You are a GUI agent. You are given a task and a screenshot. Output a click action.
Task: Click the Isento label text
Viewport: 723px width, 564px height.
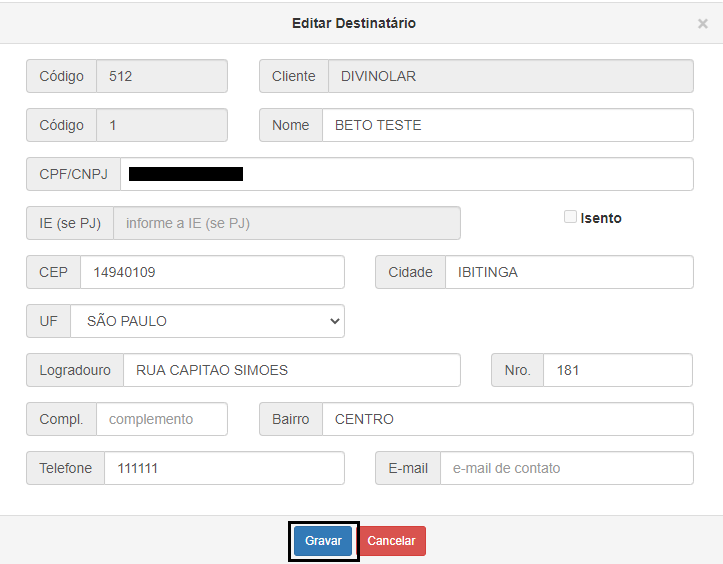[601, 218]
